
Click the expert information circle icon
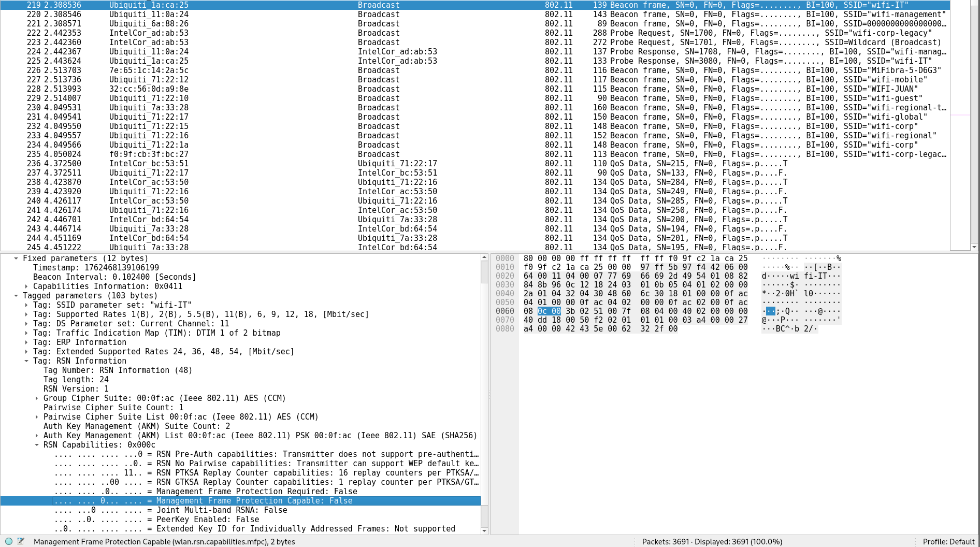point(9,541)
